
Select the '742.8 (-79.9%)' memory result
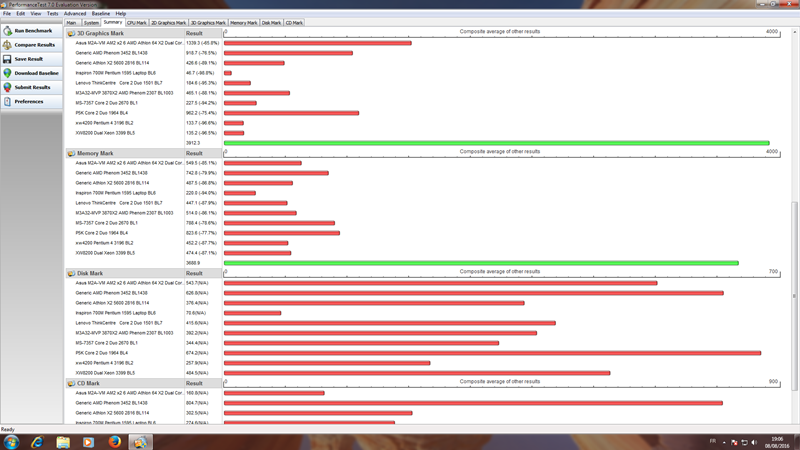point(202,173)
